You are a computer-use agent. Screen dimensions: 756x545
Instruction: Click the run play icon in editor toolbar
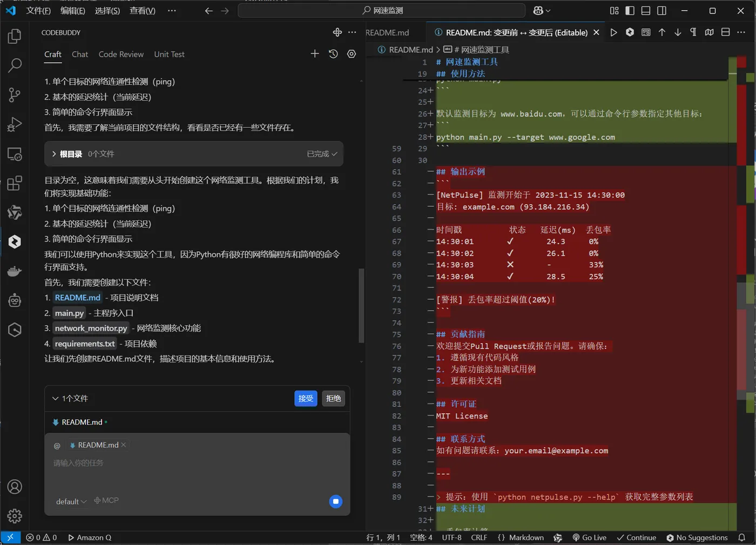pyautogui.click(x=613, y=32)
